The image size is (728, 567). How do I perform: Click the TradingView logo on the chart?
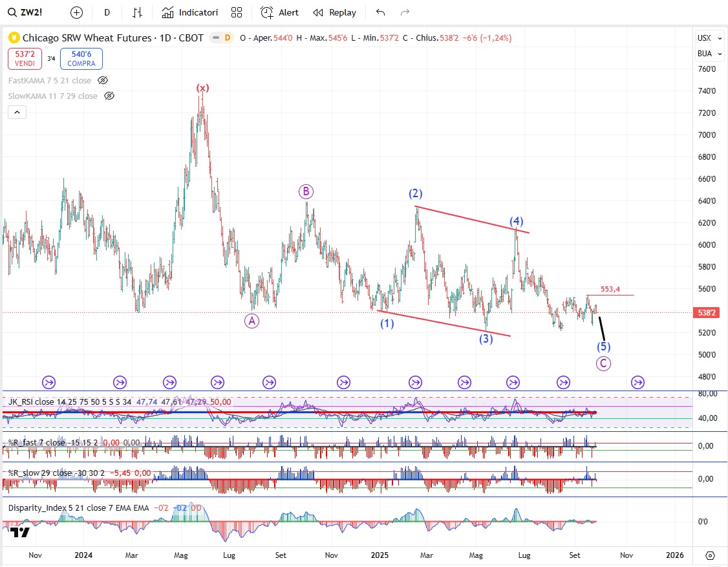19,532
